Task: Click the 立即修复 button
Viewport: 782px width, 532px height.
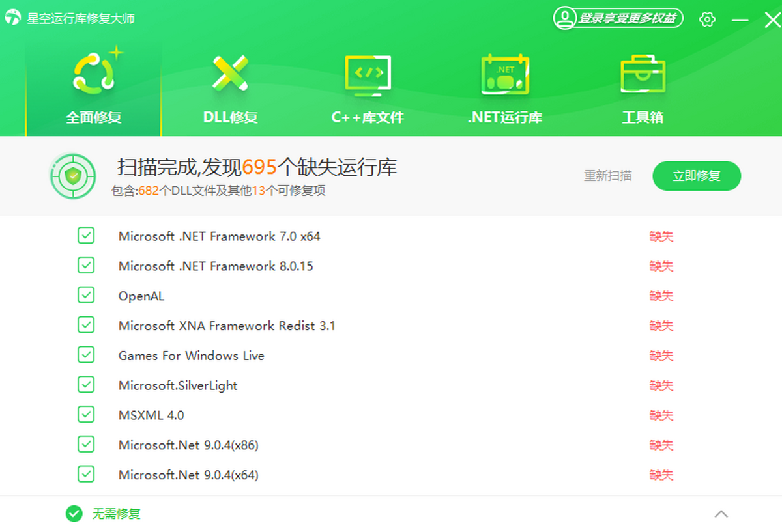Action: click(x=697, y=176)
